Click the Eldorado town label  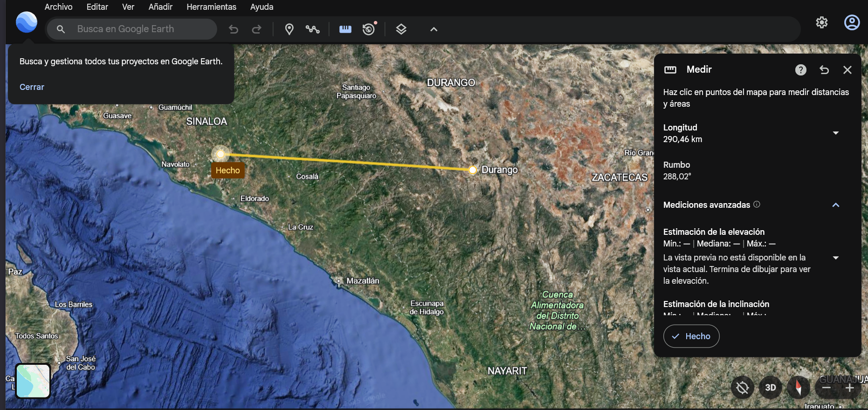tap(255, 198)
